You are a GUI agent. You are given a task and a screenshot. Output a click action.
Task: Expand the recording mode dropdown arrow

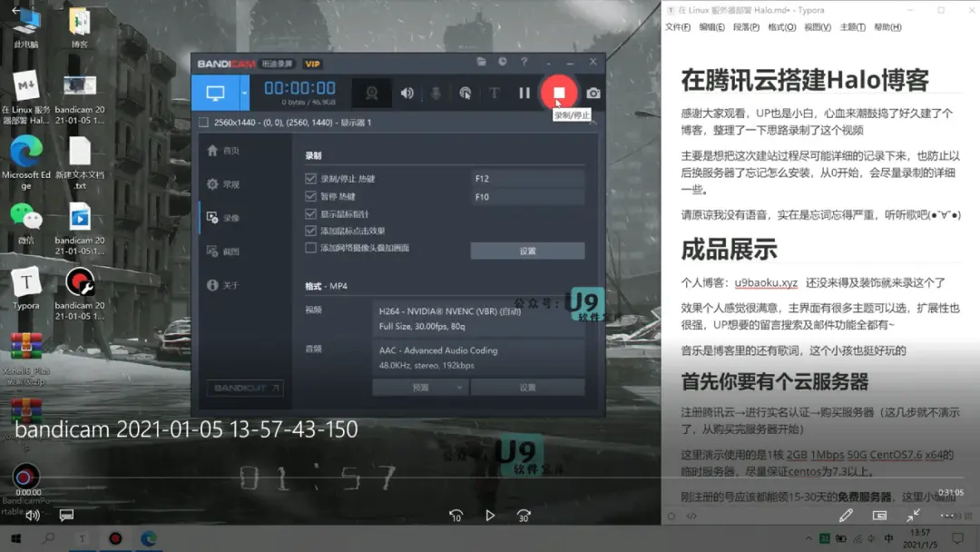(244, 94)
